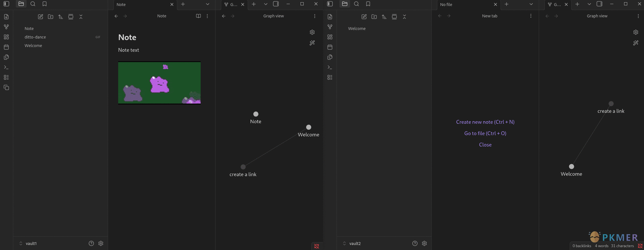Viewport: 644px width, 250px height.
Task: Create a new note in vault2 file explorer
Action: (364, 17)
